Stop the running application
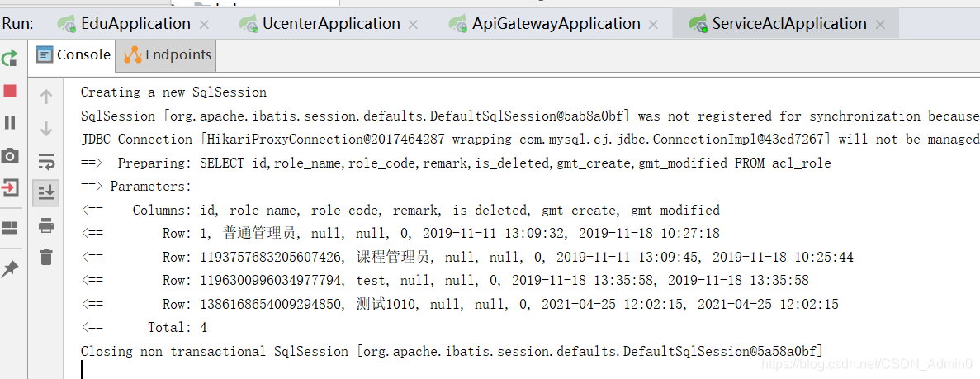Screen dimensions: 980x379 coord(10,92)
